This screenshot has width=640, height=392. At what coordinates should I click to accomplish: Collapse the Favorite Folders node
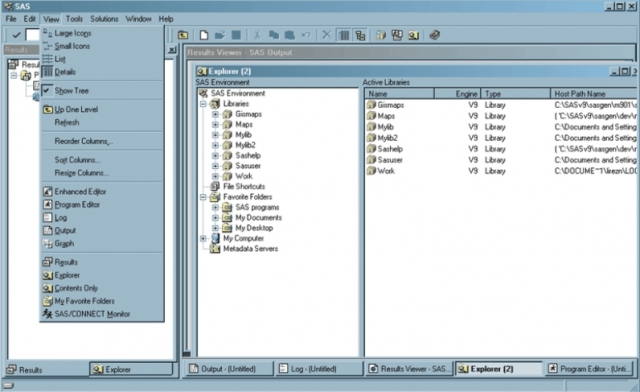point(203,197)
